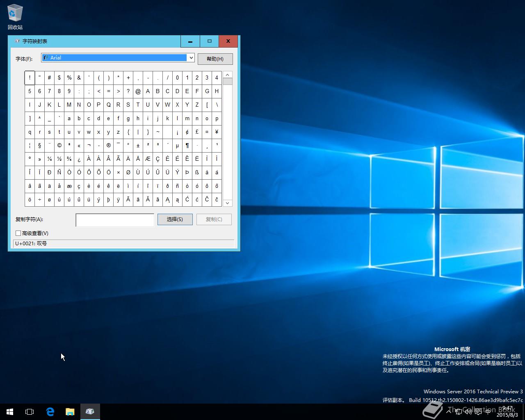Viewport: 525px width, 420px height.
Task: Select the ÷ division sign cell
Action: [39, 199]
